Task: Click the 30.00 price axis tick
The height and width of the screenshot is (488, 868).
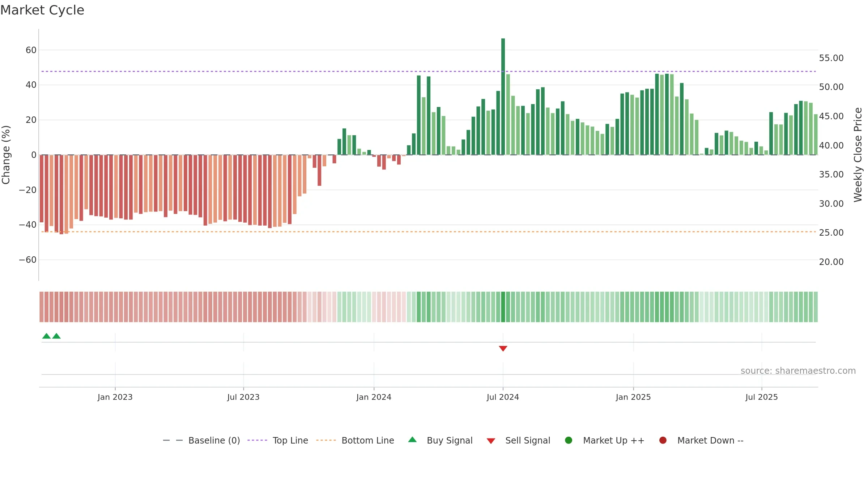Action: 831,204
